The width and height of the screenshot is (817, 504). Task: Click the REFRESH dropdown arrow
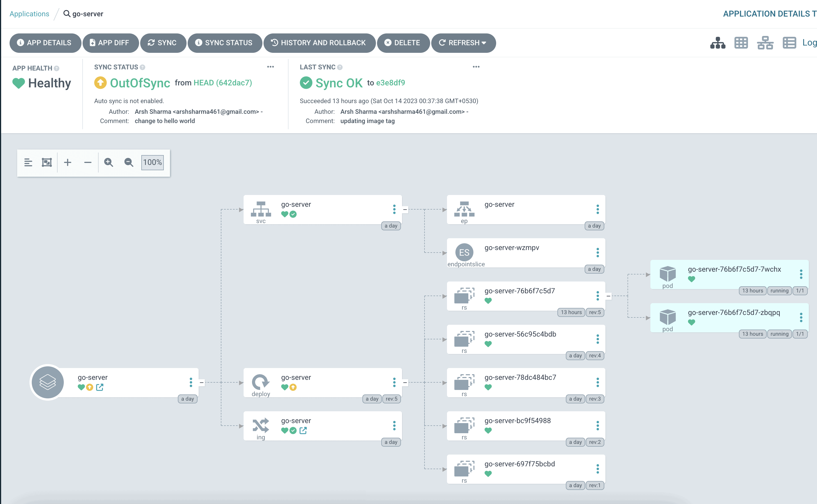coord(485,43)
